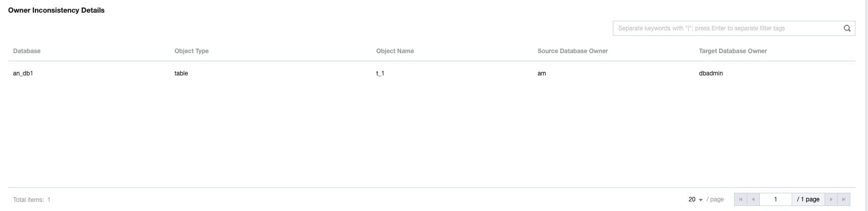Screen dimensions: 868x211
Task: Go to the next page
Action: (831, 199)
